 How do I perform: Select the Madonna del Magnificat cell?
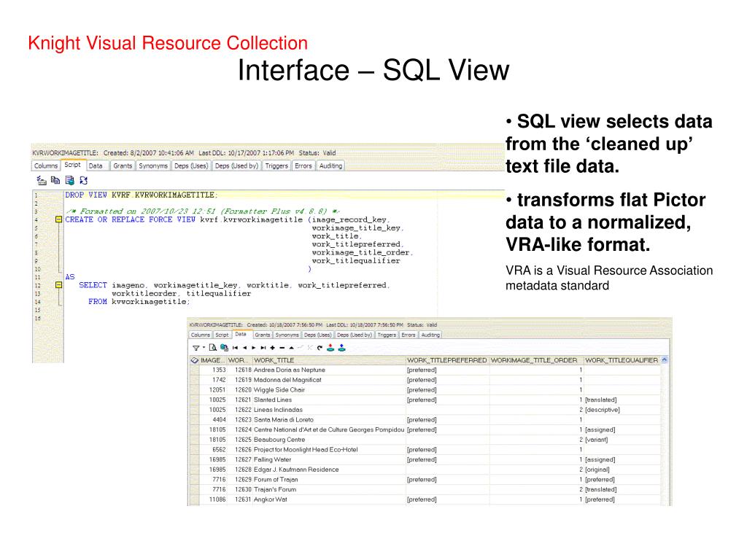(x=329, y=380)
